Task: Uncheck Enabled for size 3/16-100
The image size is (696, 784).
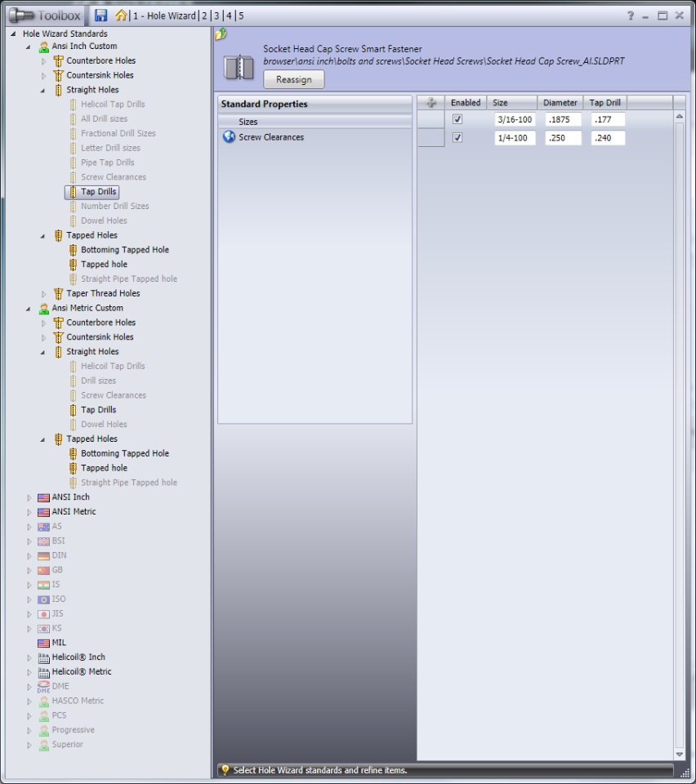Action: [457, 119]
